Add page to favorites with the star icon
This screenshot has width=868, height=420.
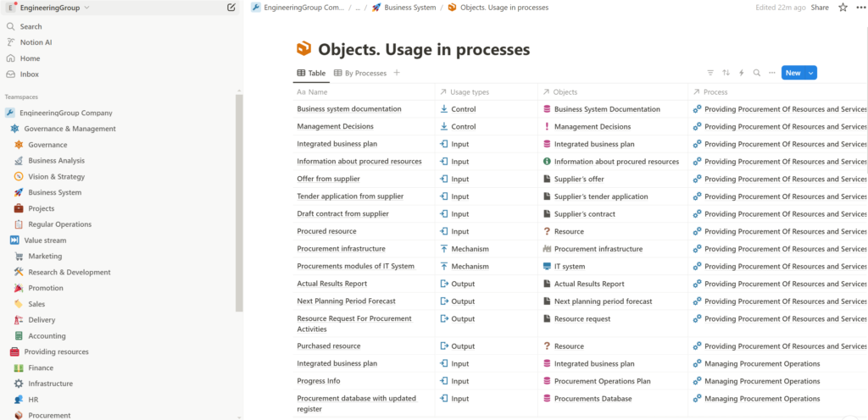(x=843, y=8)
